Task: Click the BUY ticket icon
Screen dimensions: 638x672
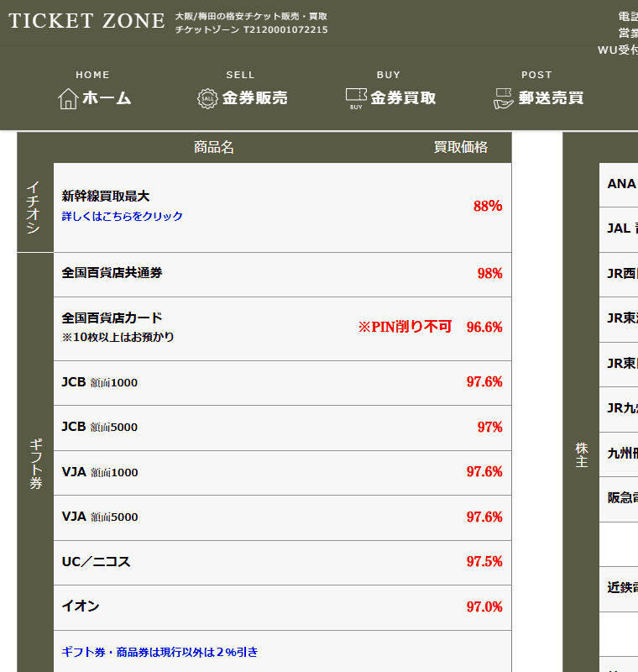Action: 356,98
